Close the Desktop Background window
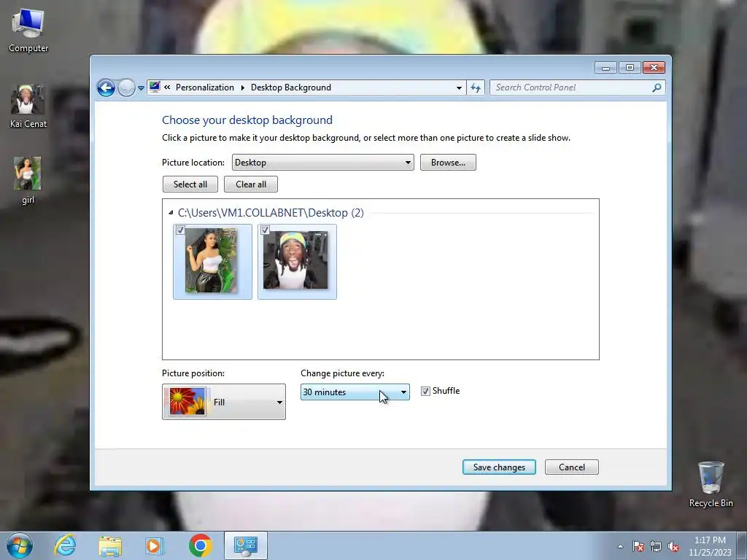747x560 pixels. click(654, 68)
